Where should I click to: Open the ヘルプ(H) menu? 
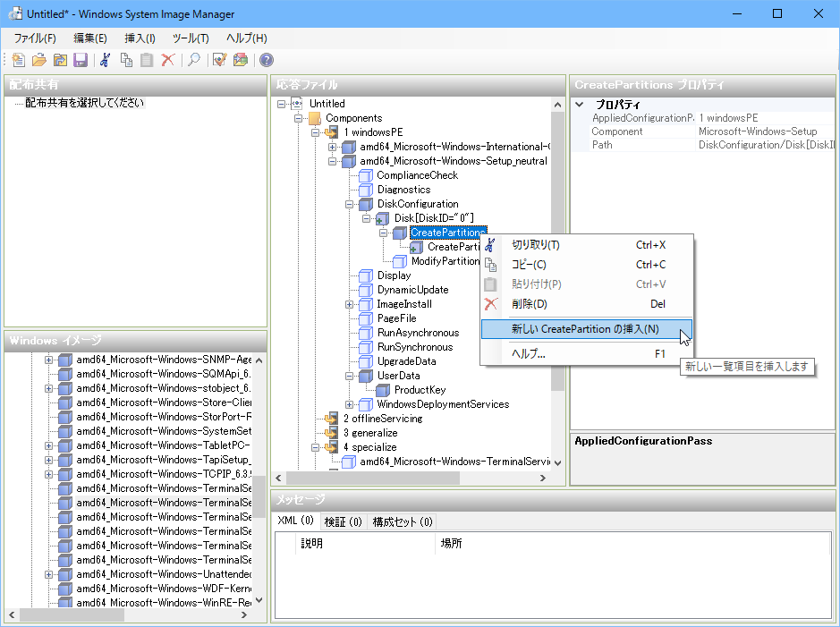pos(246,38)
